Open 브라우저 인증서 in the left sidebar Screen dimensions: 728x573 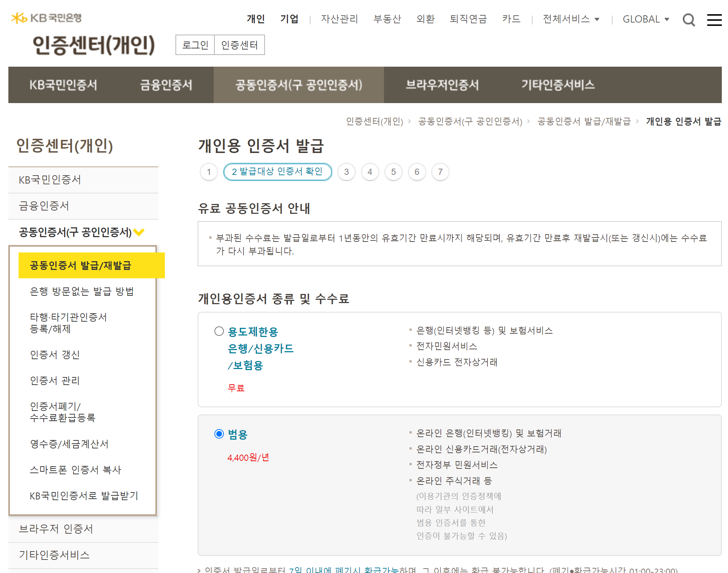click(83, 529)
